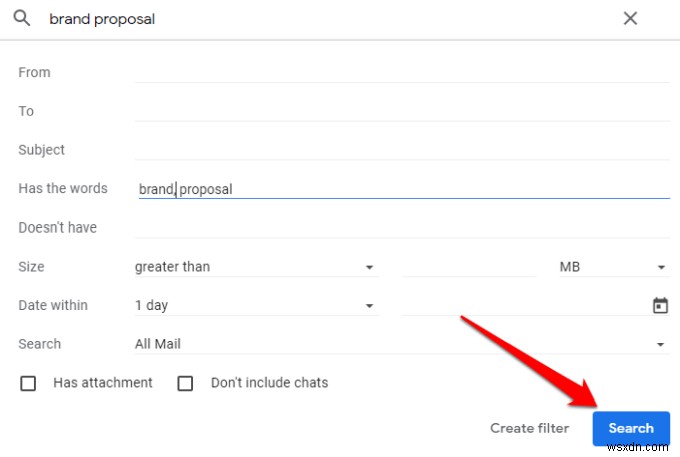Tick the Has attachment checkbox
Viewport: 680px width, 457px height.
pyautogui.click(x=28, y=383)
